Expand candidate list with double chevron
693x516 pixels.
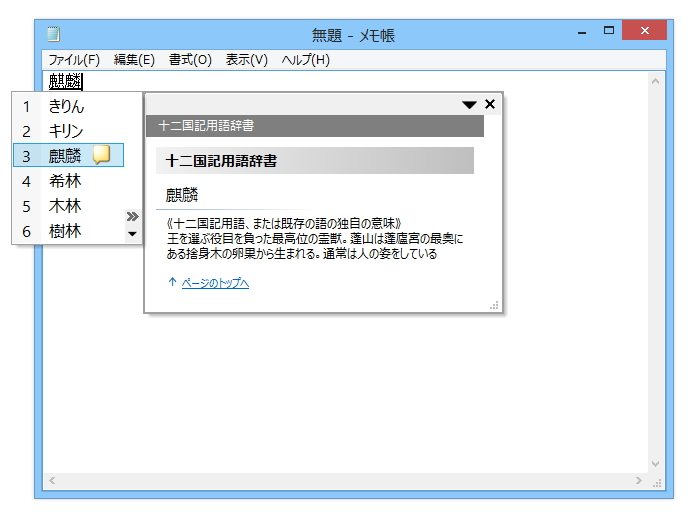pos(132,216)
